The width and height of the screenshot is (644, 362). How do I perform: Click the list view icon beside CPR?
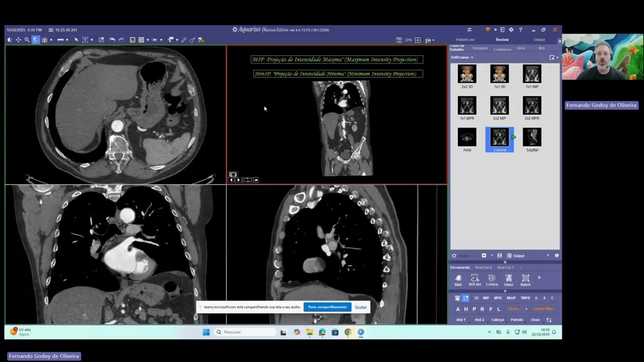[x=399, y=40]
